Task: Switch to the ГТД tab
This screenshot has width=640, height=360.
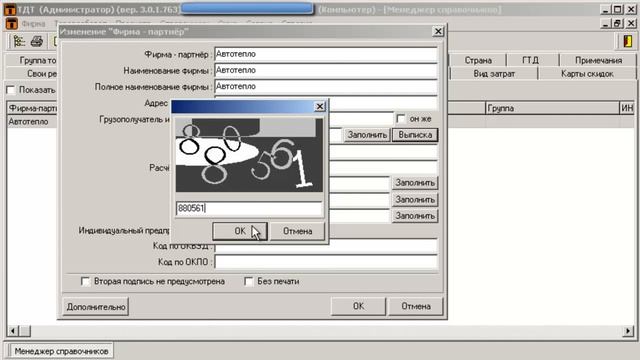Action: tap(531, 60)
